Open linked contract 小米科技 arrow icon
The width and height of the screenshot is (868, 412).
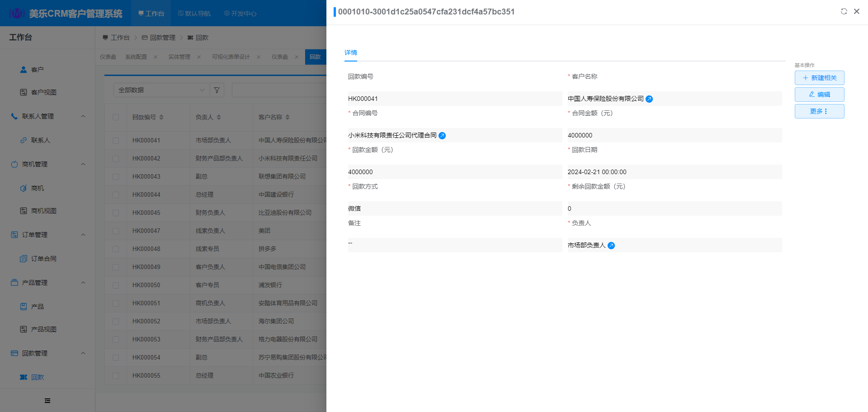point(442,136)
